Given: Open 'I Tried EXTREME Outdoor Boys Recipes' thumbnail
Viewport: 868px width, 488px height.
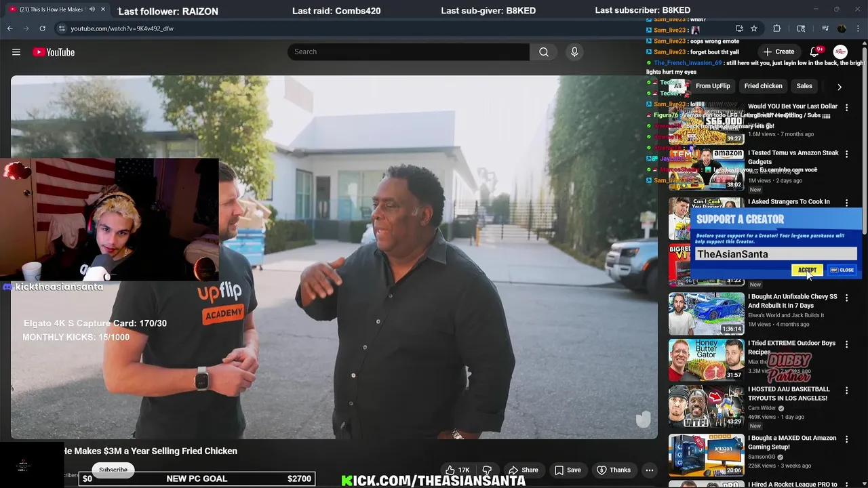Looking at the screenshot, I should [x=706, y=360].
